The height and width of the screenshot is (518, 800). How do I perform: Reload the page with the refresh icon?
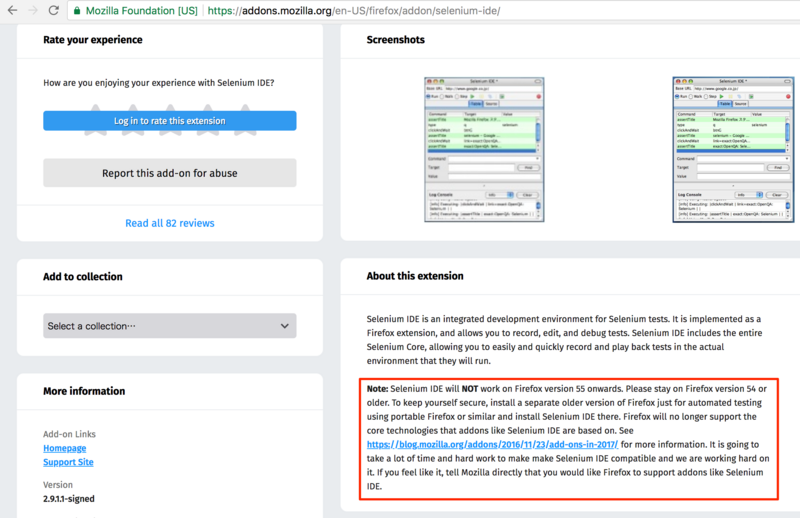click(54, 10)
